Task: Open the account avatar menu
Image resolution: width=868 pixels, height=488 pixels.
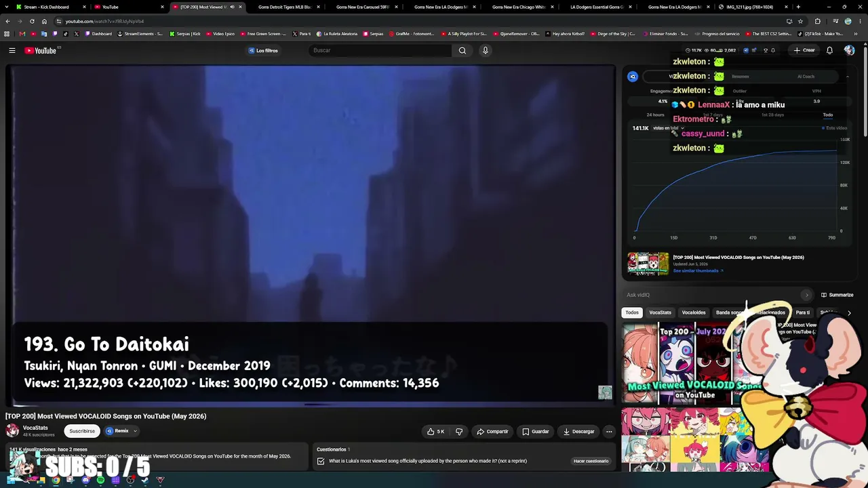Action: (849, 50)
